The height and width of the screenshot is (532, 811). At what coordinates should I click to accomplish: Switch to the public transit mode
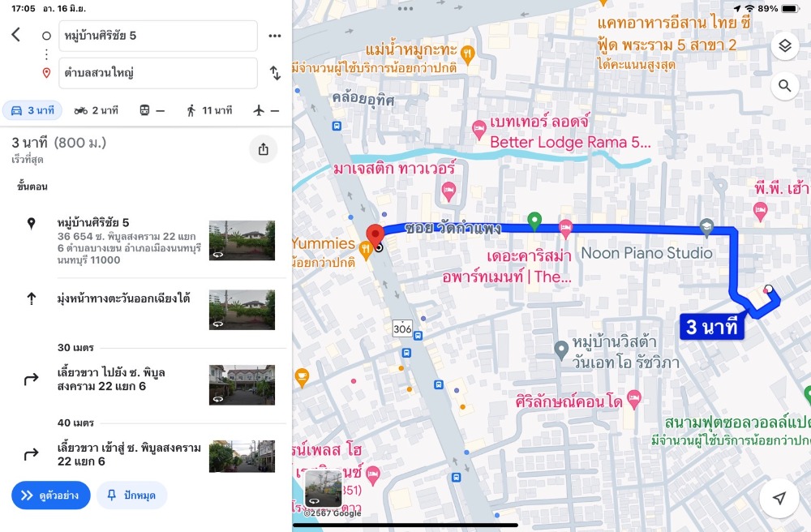coord(152,110)
